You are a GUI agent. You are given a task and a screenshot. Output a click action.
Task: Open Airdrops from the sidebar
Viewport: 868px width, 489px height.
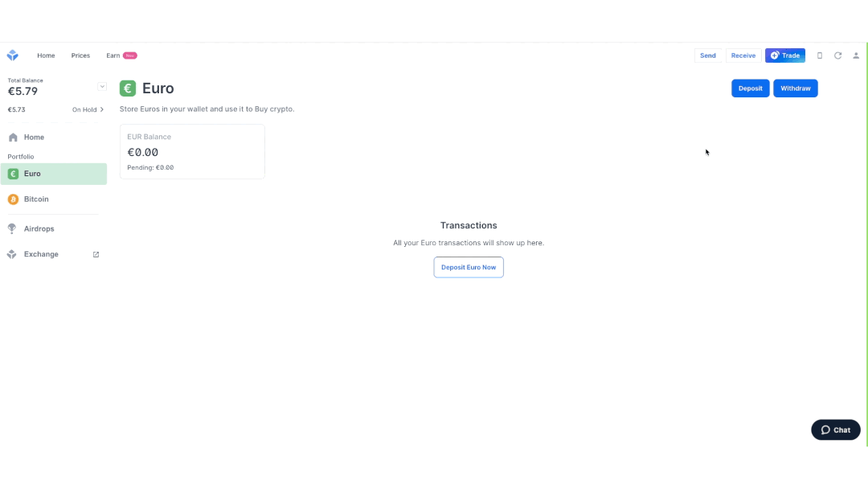coord(12,228)
